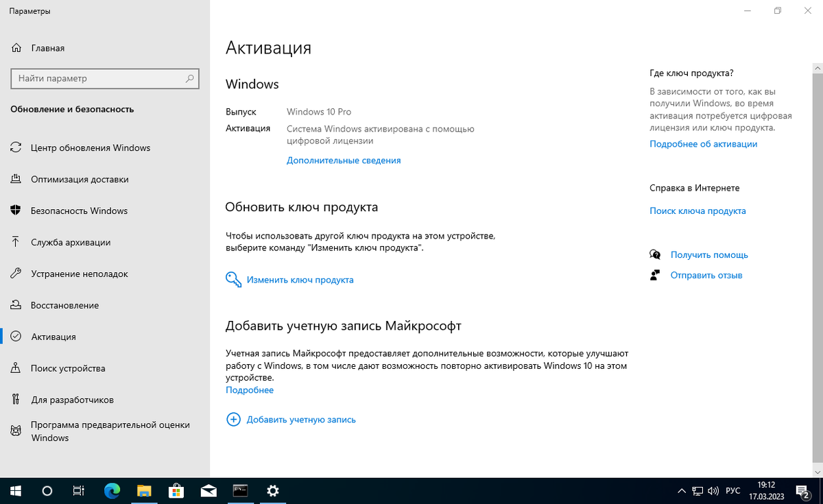The height and width of the screenshot is (504, 823).
Task: Open File Explorer from taskbar
Action: (144, 491)
